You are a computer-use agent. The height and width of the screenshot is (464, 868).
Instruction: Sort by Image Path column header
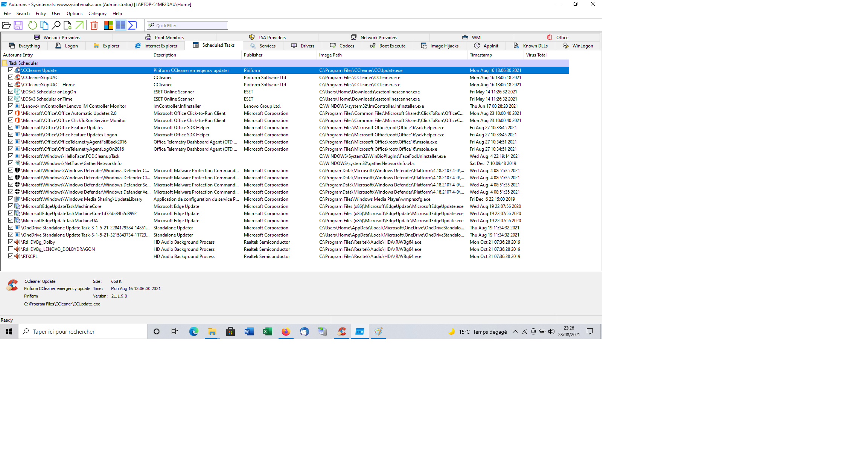(392, 55)
